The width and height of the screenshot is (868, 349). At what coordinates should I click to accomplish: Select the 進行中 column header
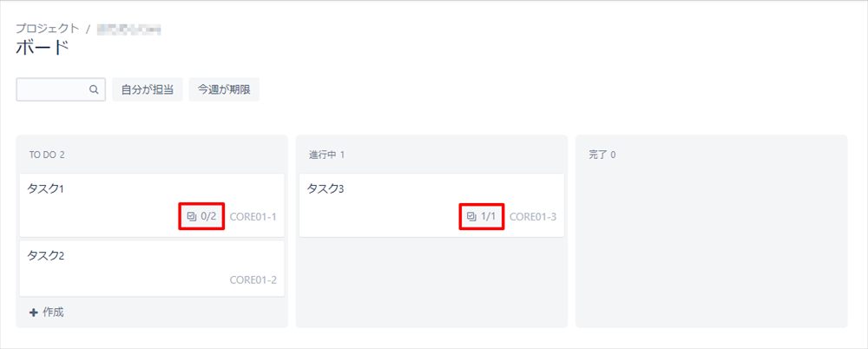pyautogui.click(x=326, y=155)
